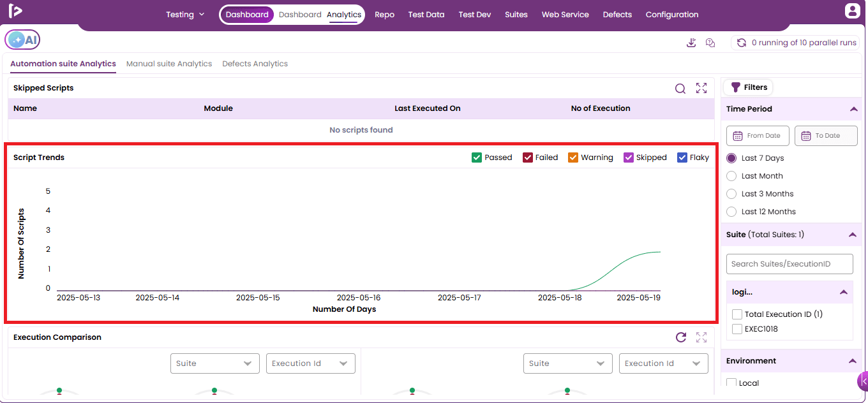Select the Last Month radio option
The width and height of the screenshot is (868, 403).
[x=731, y=176]
